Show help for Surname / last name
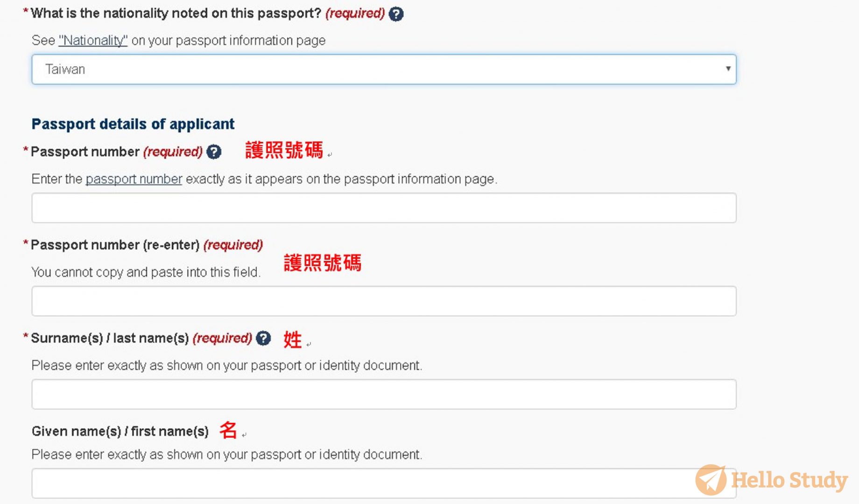The height and width of the screenshot is (504, 859). point(263,338)
